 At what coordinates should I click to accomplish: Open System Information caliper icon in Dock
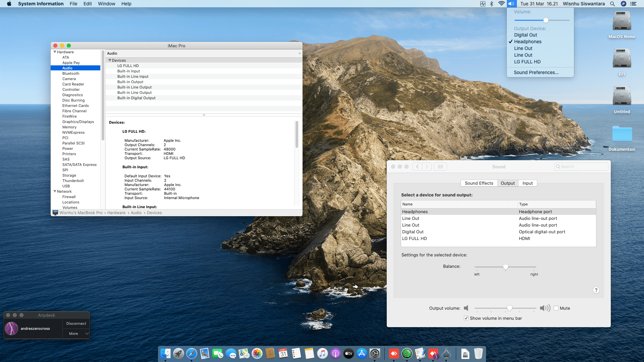point(446,353)
